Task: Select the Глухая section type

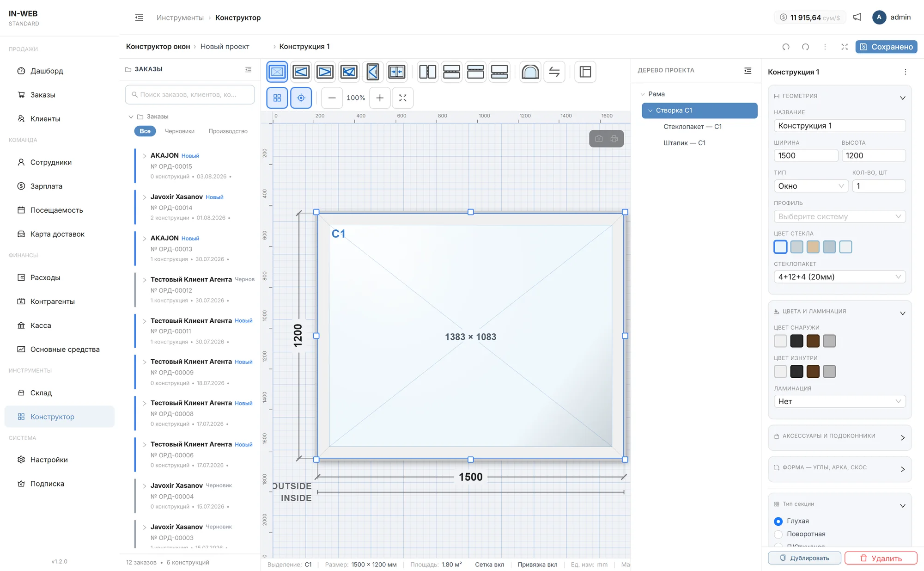Action: point(778,521)
